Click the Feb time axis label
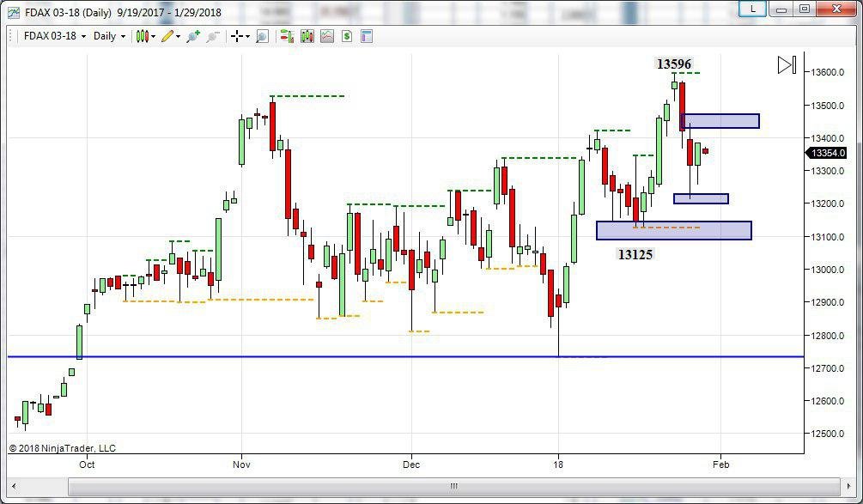Image resolution: width=863 pixels, height=504 pixels. 721,465
